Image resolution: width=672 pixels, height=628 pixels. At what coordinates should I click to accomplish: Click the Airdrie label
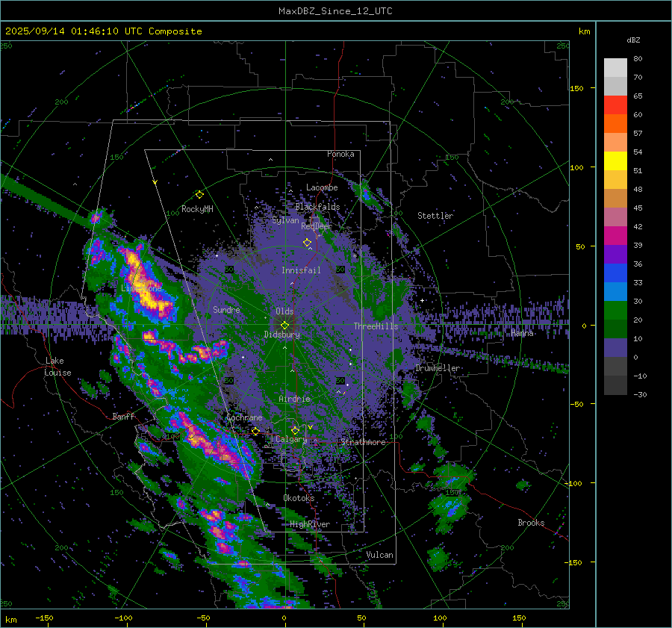(294, 399)
